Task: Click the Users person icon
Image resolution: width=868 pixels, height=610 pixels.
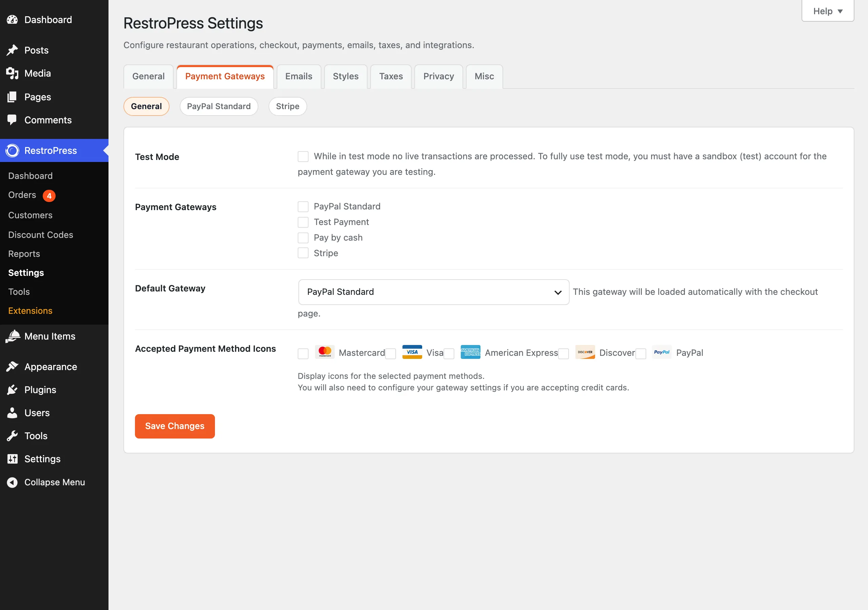Action: (12, 413)
